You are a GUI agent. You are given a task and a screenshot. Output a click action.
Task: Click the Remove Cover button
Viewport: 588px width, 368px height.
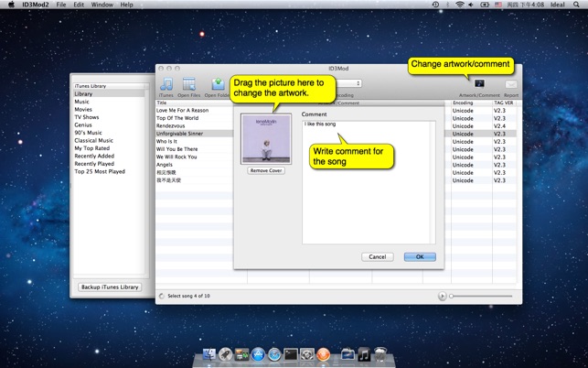point(266,170)
